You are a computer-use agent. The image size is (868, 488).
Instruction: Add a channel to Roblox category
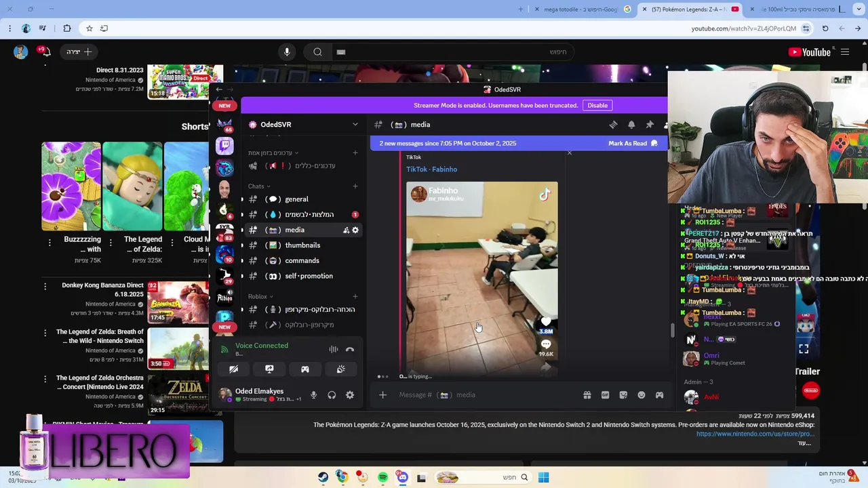[x=355, y=296]
